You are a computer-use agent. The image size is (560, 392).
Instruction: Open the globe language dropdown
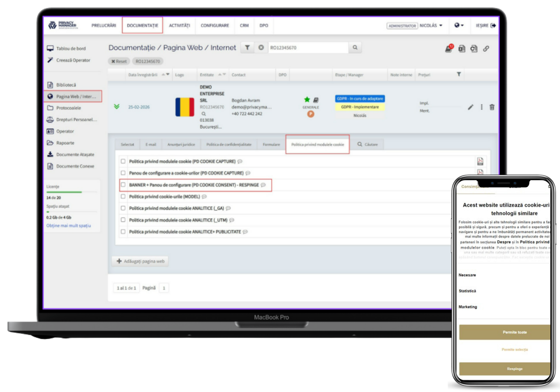click(x=459, y=25)
